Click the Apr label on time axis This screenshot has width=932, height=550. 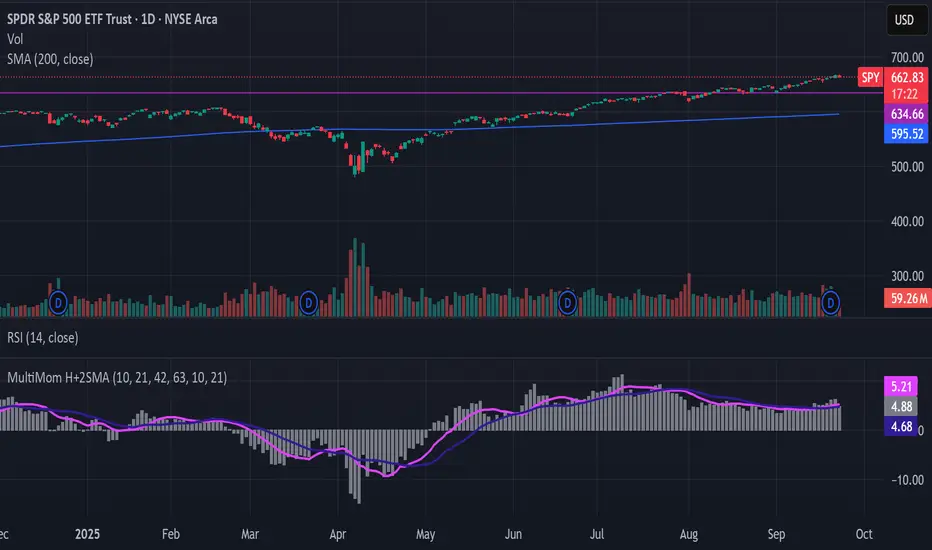point(338,534)
